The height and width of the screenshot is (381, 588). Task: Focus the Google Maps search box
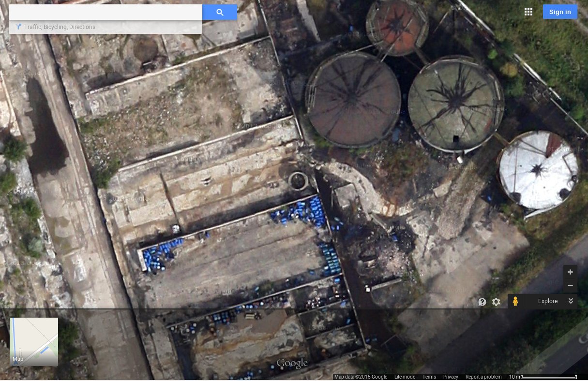[x=106, y=12]
